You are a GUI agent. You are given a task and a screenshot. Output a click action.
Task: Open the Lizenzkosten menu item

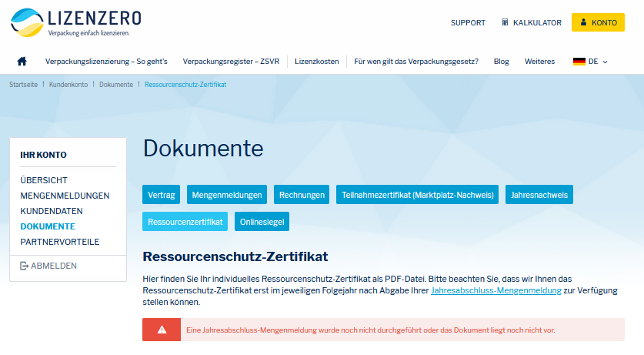(317, 62)
